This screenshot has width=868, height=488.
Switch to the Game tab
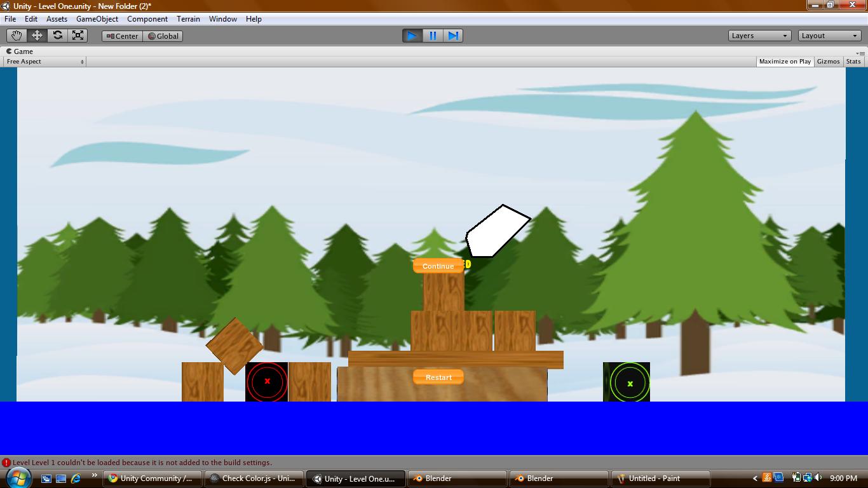pyautogui.click(x=22, y=51)
